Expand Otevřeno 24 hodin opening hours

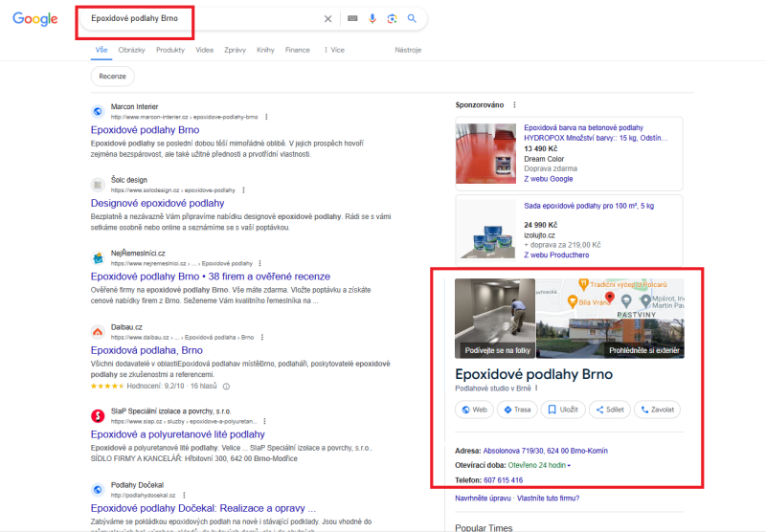click(539, 466)
